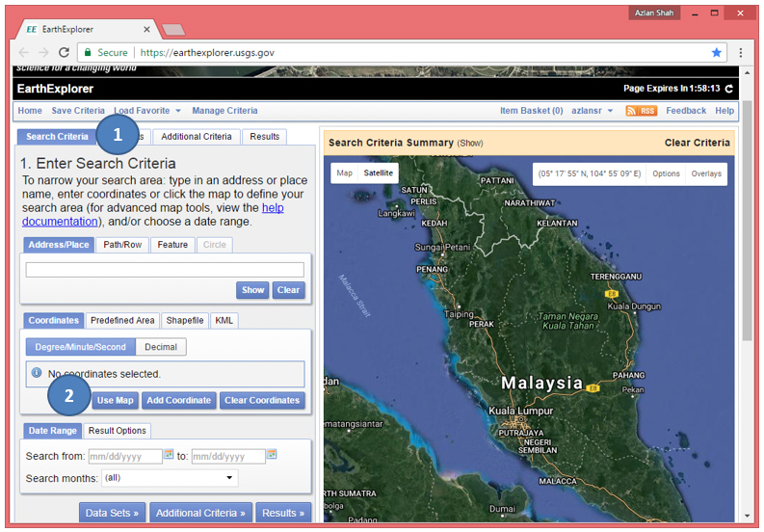Go to Home in the navigation bar

coord(30,111)
